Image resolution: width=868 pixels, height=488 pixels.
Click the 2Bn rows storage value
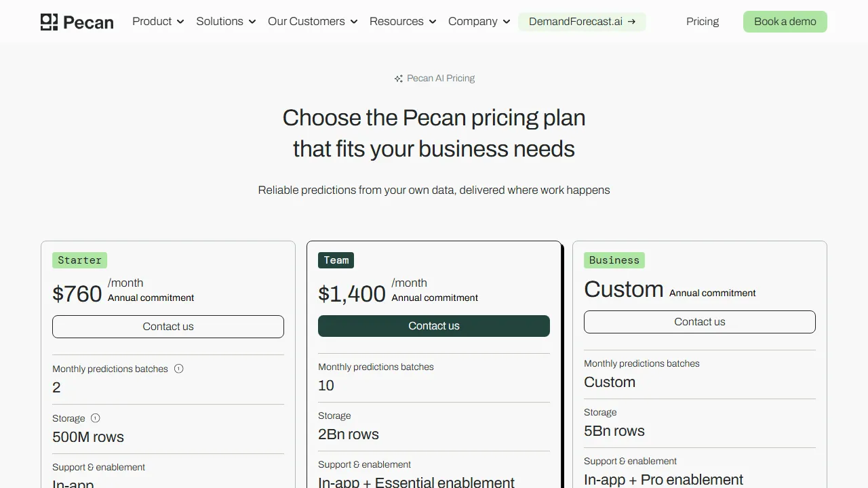[x=349, y=434]
